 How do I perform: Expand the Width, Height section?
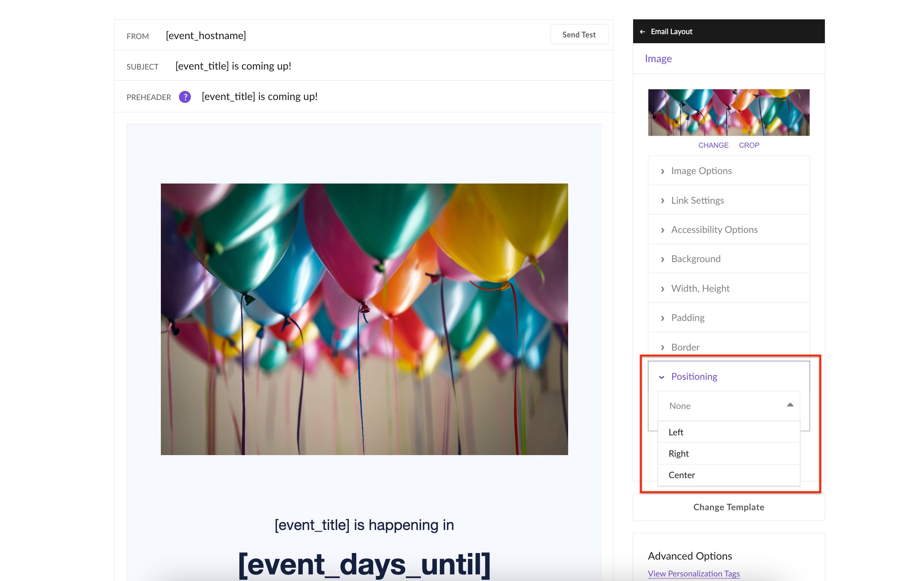tap(729, 288)
